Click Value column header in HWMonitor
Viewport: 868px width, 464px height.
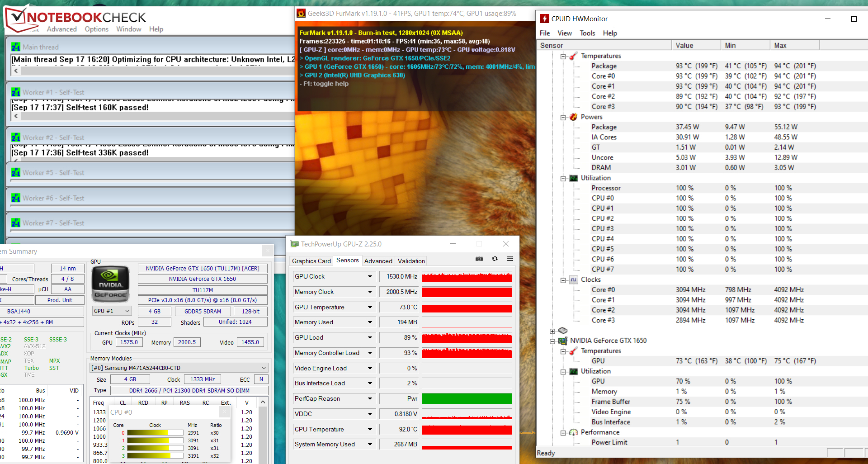[x=696, y=45]
